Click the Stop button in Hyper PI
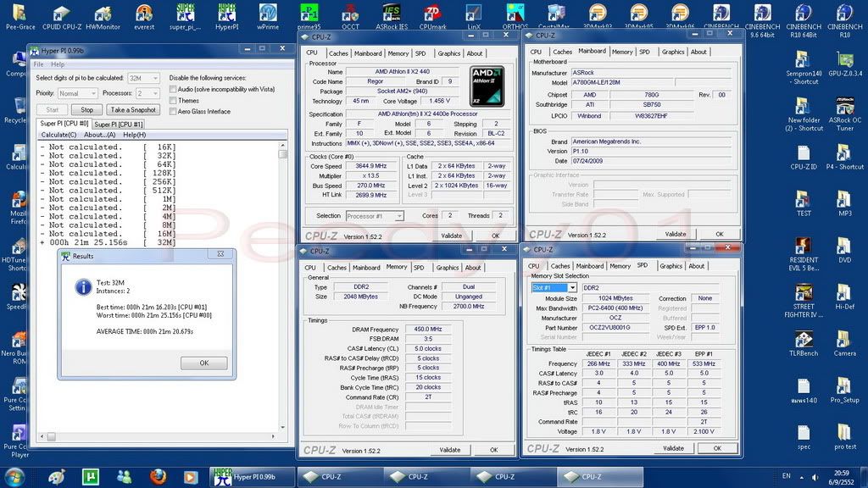The height and width of the screenshot is (488, 868). [87, 109]
